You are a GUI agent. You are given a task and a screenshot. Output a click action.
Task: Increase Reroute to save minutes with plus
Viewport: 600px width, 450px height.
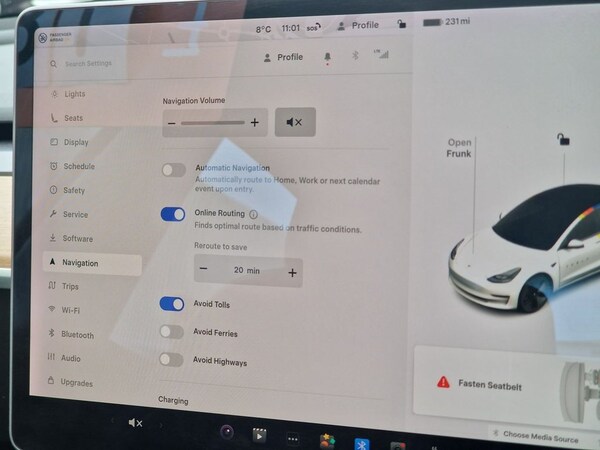[x=292, y=272]
